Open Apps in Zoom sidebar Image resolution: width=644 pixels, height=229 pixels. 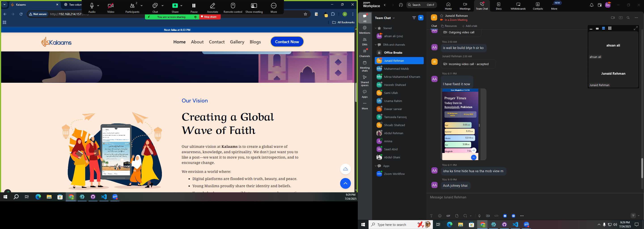click(x=365, y=94)
